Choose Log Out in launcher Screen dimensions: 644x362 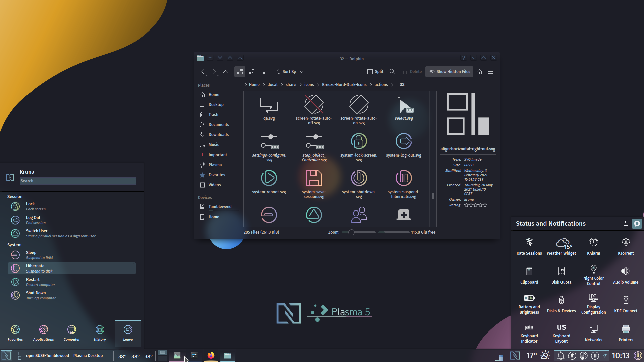[72, 220]
